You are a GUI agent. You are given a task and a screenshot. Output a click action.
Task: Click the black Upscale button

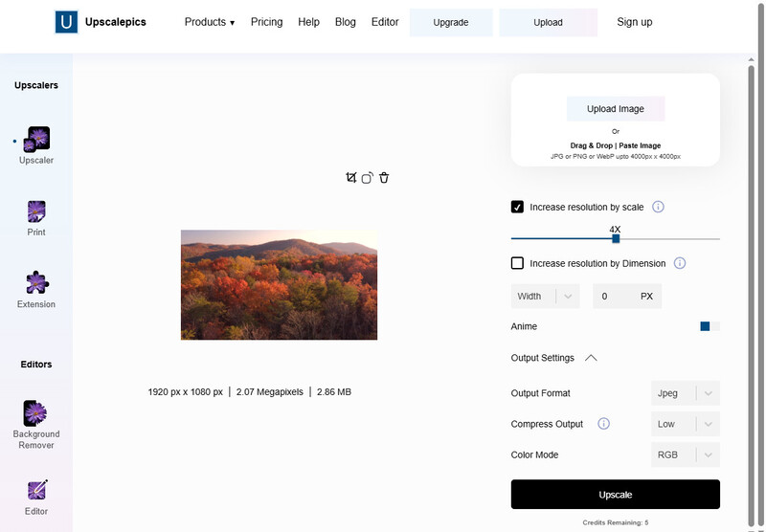coord(615,495)
